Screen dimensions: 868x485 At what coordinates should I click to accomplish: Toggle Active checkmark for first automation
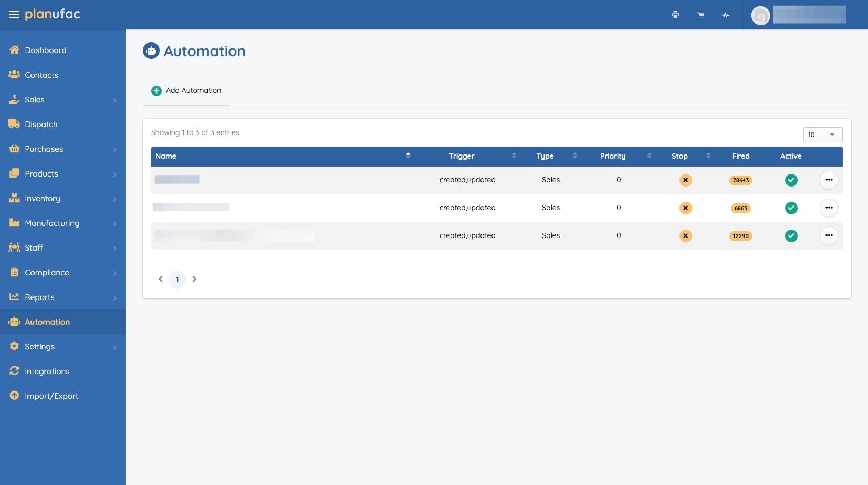(x=791, y=180)
